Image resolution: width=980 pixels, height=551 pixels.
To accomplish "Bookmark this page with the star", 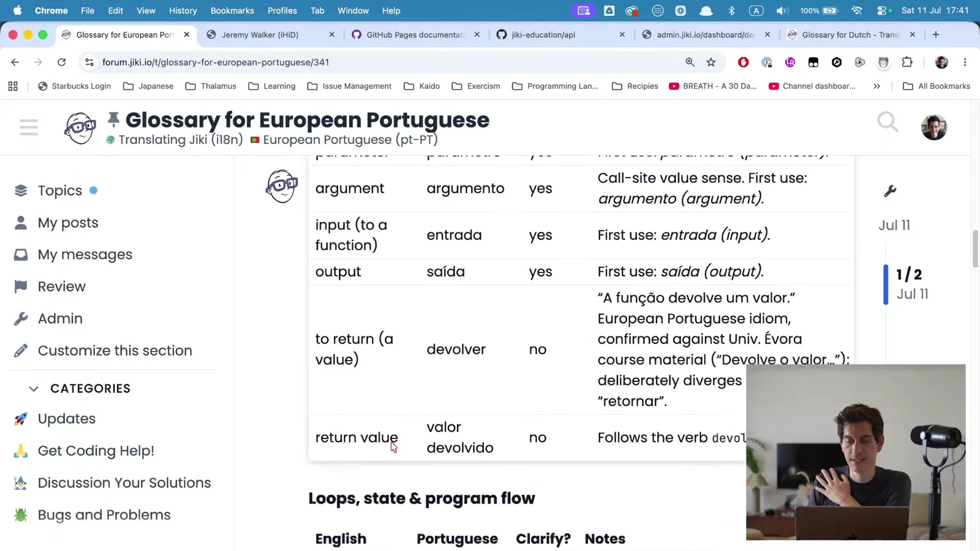I will coord(711,62).
